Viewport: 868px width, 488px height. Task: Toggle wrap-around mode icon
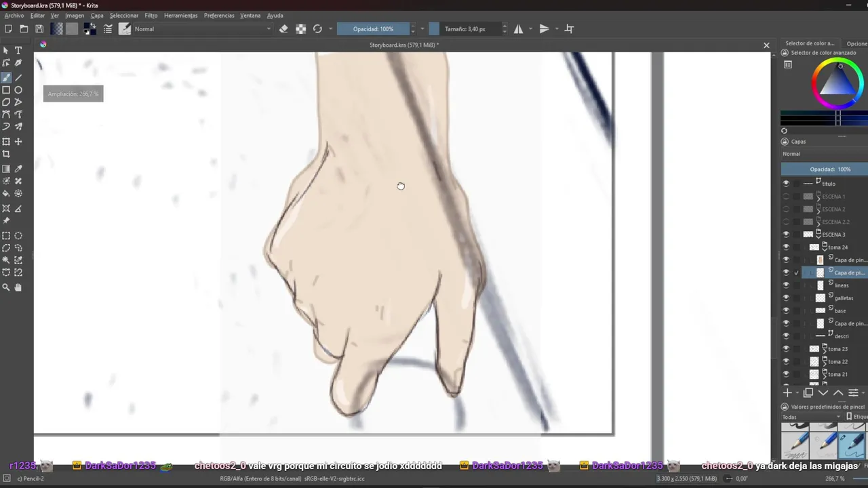pos(570,29)
